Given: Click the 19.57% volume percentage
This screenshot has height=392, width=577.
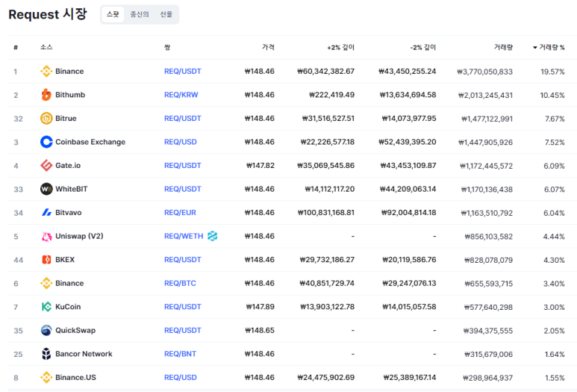Looking at the screenshot, I should click(x=552, y=72).
